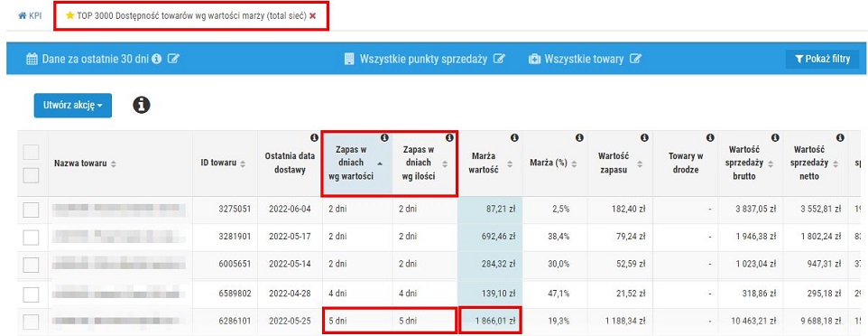The image size is (868, 336).
Task: Edit Wszystkie towary selection
Action: click(635, 59)
